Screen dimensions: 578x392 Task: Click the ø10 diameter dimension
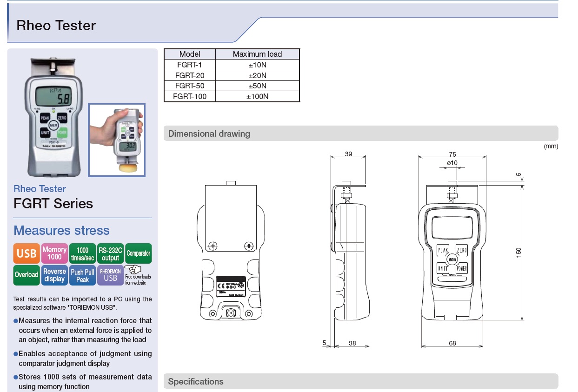[x=452, y=163]
